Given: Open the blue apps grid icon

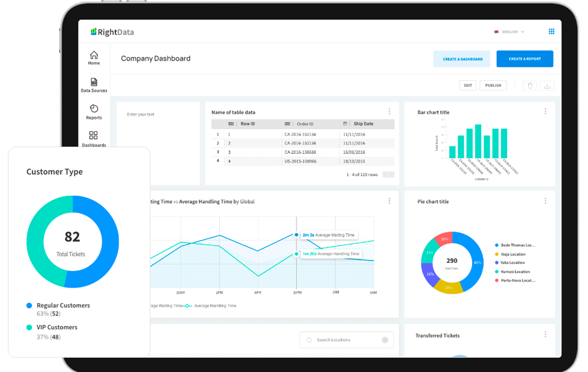Looking at the screenshot, I should [551, 31].
